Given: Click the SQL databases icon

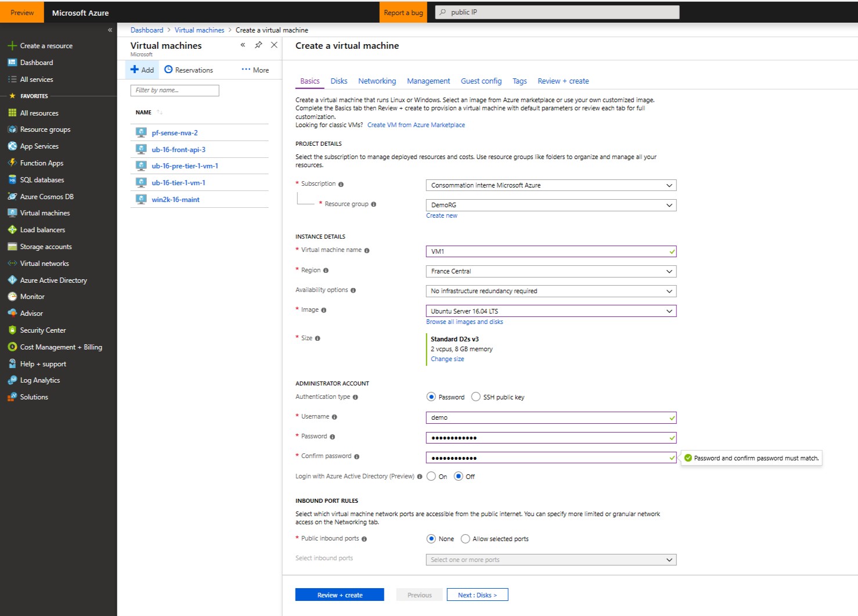Looking at the screenshot, I should (x=12, y=180).
